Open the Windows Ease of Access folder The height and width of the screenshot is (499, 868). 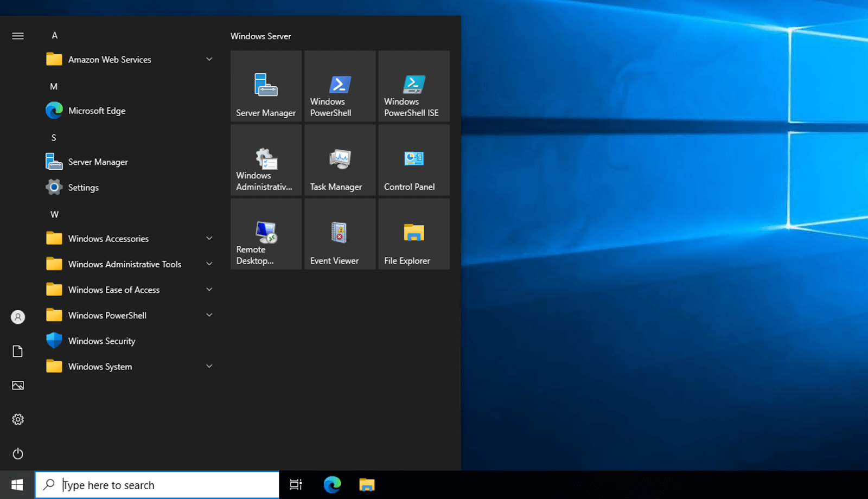(130, 290)
